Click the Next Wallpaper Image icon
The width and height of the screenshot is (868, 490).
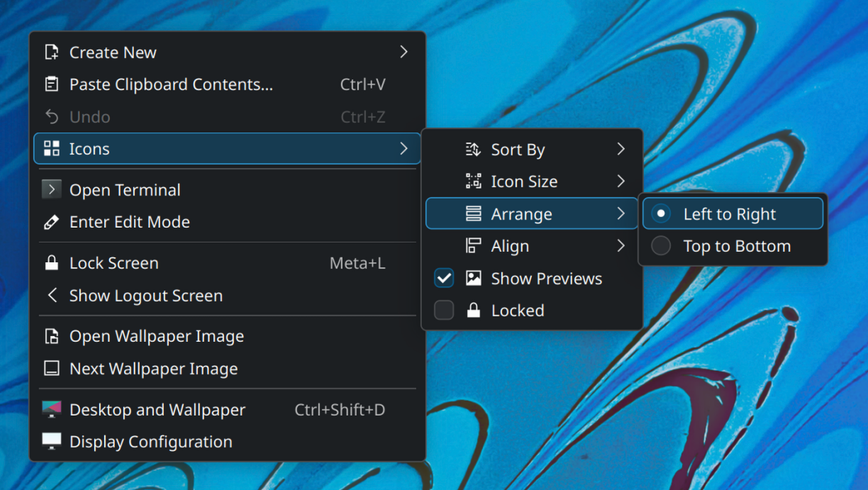pos(51,369)
